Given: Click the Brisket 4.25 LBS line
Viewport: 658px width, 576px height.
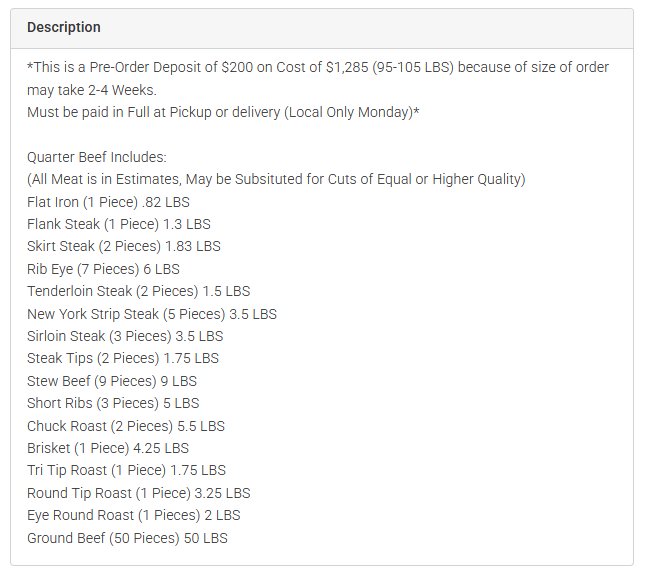Looking at the screenshot, I should pyautogui.click(x=108, y=448).
